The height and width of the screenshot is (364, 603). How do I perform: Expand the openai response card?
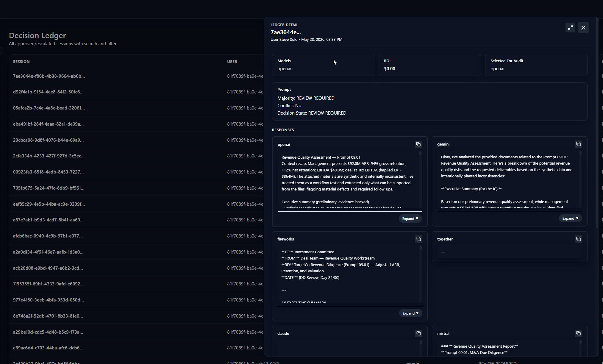410,218
